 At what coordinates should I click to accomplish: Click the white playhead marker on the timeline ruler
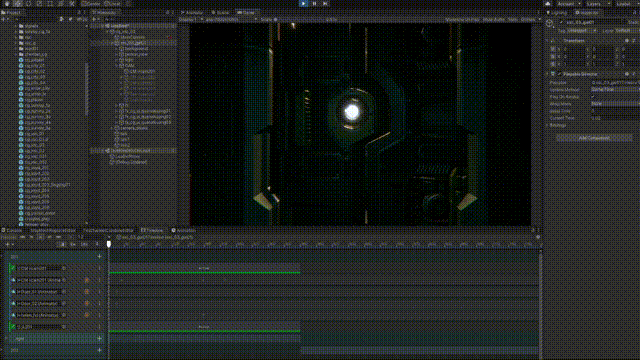click(x=109, y=244)
